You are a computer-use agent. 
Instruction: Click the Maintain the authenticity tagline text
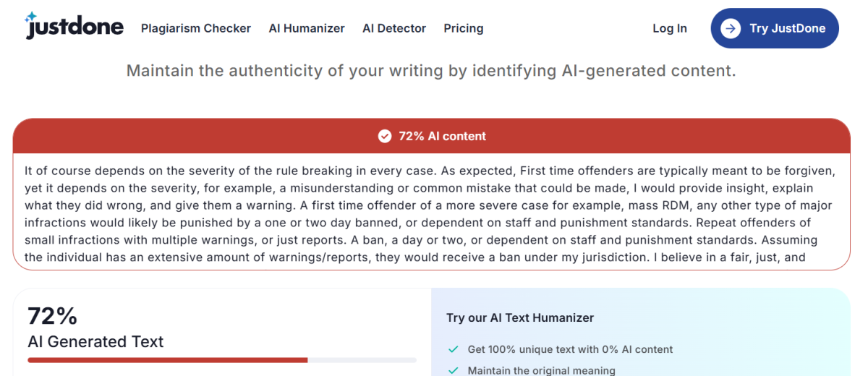(x=431, y=71)
